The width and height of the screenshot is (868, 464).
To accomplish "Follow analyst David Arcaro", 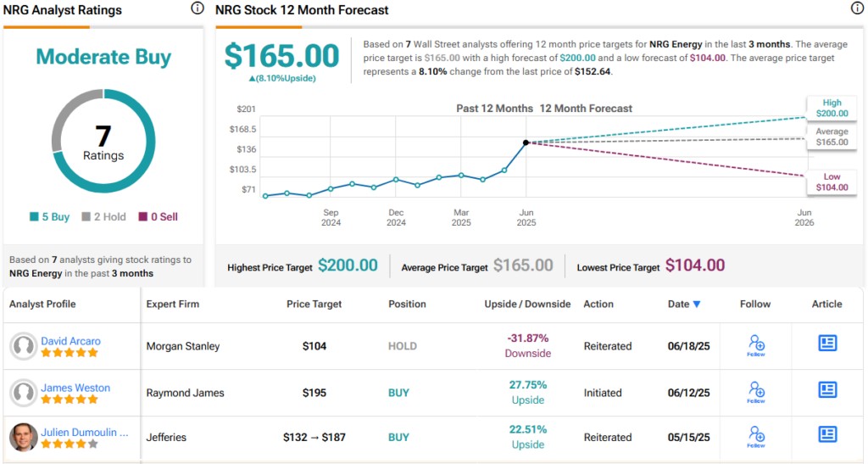I will [x=756, y=345].
